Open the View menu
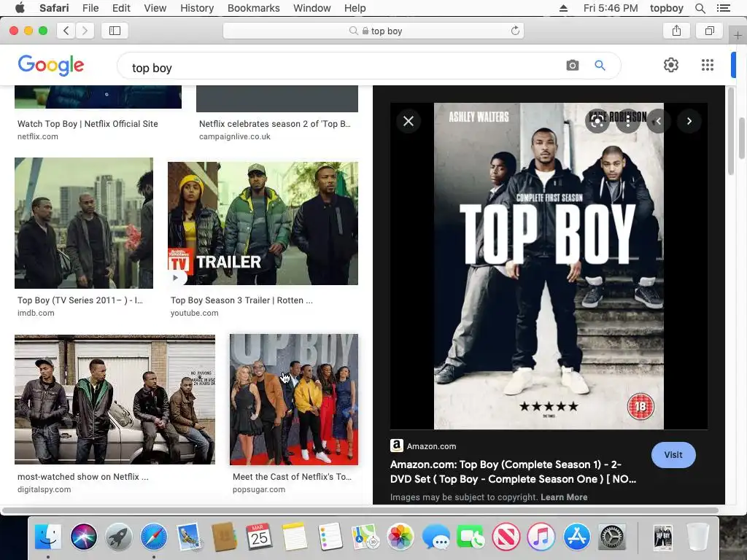This screenshot has height=560, width=747. click(x=155, y=8)
